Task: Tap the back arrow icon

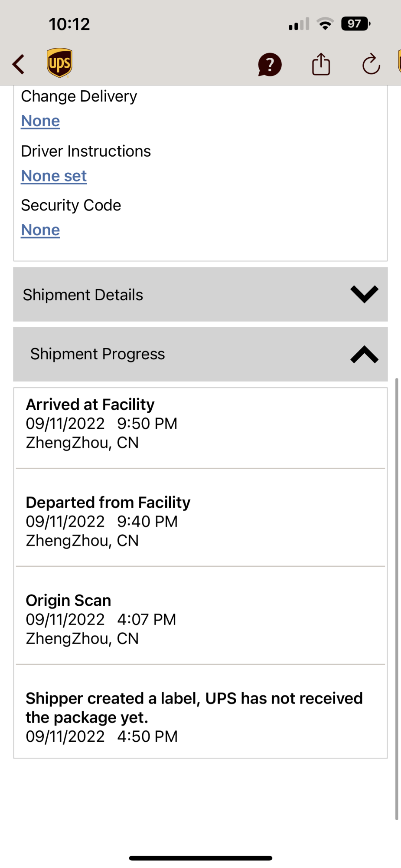Action: pos(18,64)
